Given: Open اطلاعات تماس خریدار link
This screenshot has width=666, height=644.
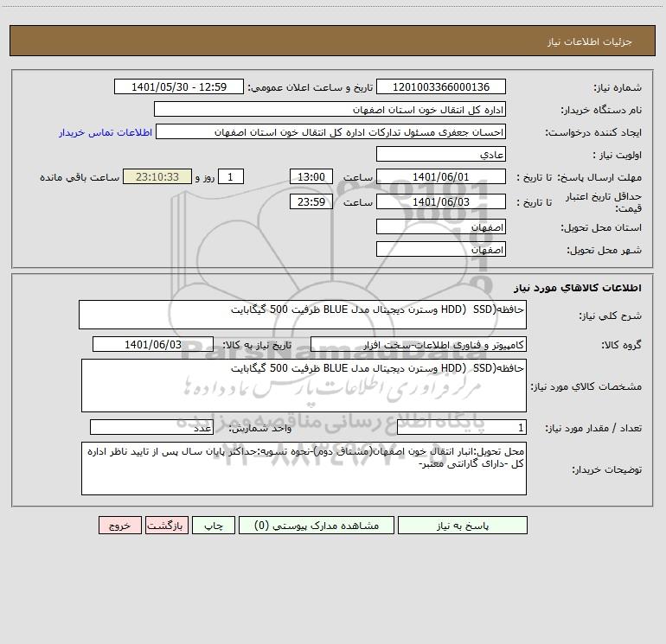Looking at the screenshot, I should coord(106,132).
